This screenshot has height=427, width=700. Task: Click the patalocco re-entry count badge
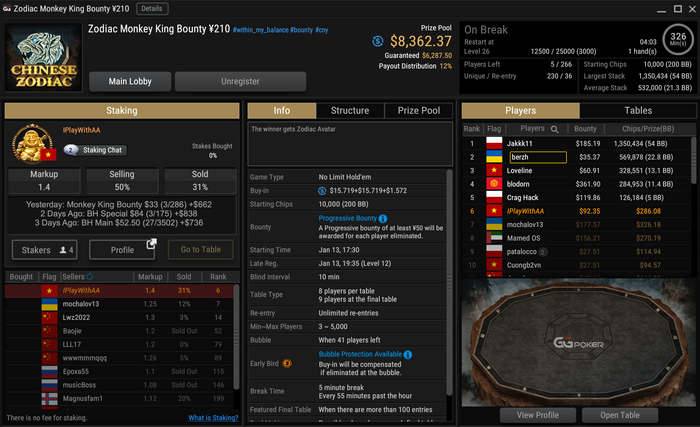point(542,252)
